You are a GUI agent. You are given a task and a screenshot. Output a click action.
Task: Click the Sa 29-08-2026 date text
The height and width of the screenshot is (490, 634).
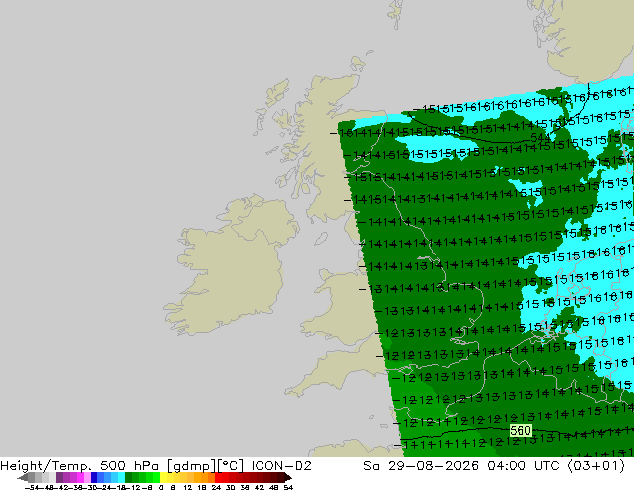coord(421,466)
